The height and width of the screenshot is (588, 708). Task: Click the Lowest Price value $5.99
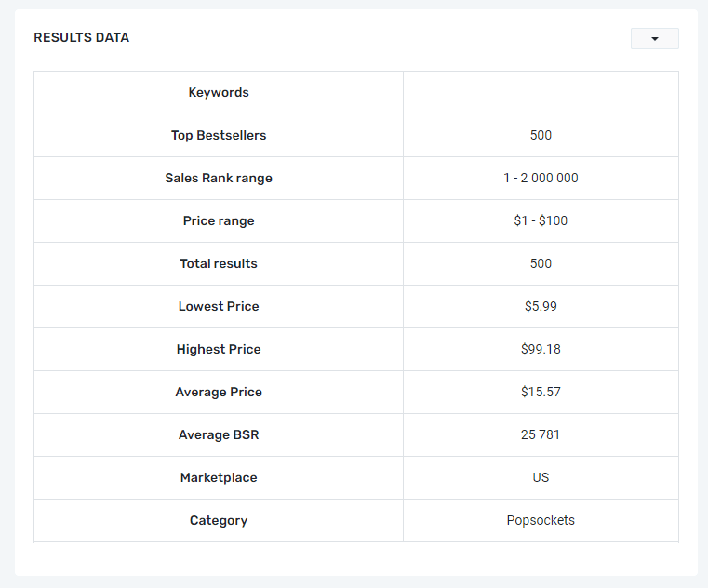click(541, 306)
